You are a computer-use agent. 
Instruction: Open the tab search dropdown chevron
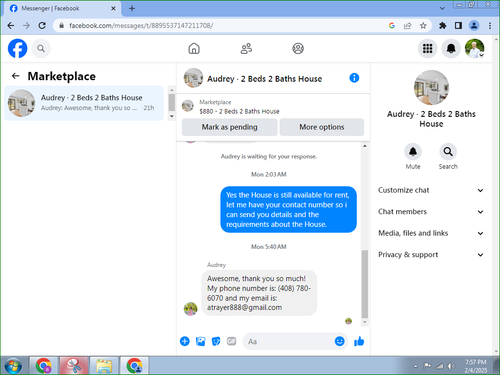(442, 8)
